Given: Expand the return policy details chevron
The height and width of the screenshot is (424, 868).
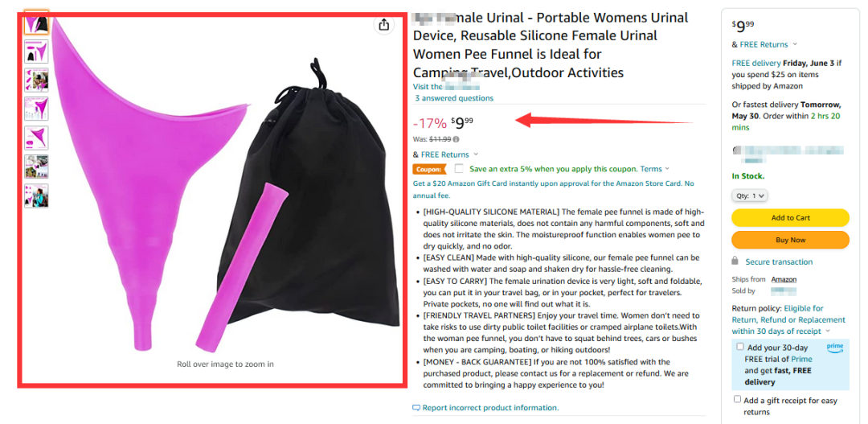Looking at the screenshot, I should [x=828, y=331].
